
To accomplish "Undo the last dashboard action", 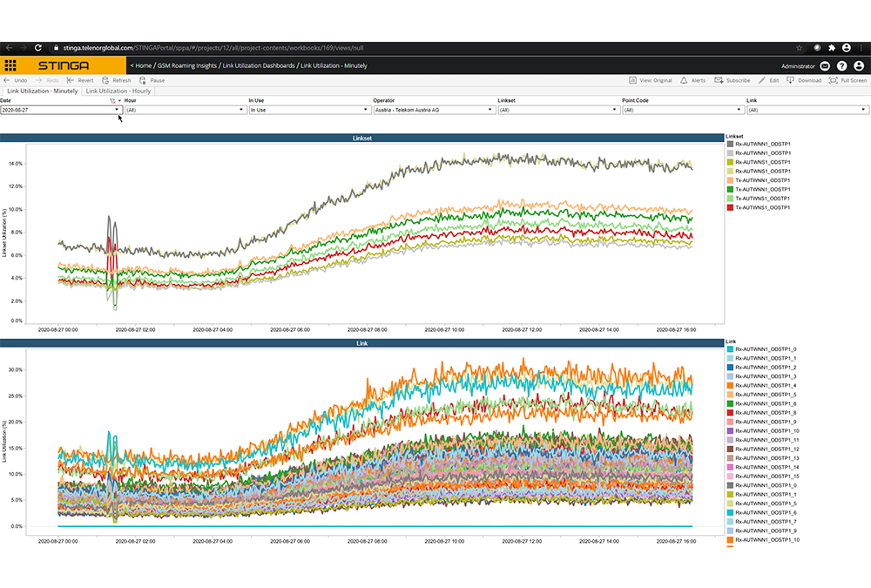I will click(x=15, y=81).
